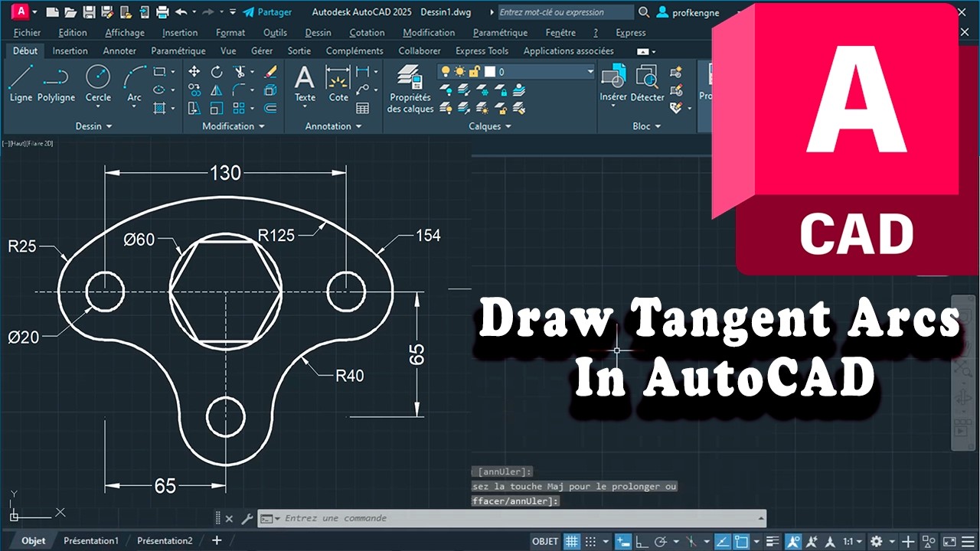Open the Présentation2 layout tab
This screenshot has width=980, height=551.
coord(165,541)
